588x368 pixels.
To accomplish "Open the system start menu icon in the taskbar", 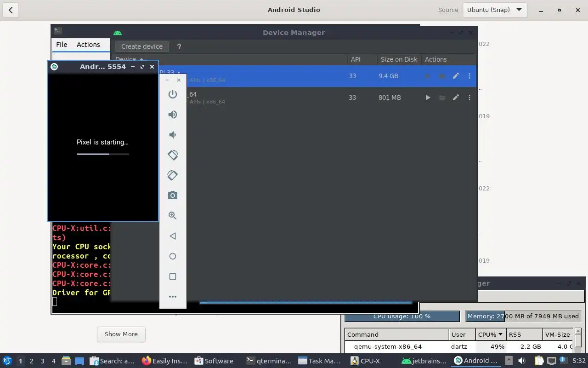I will tap(7, 361).
